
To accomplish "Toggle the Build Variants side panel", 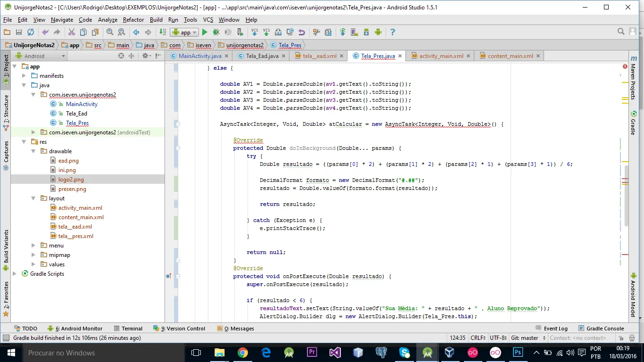I will [x=6, y=247].
